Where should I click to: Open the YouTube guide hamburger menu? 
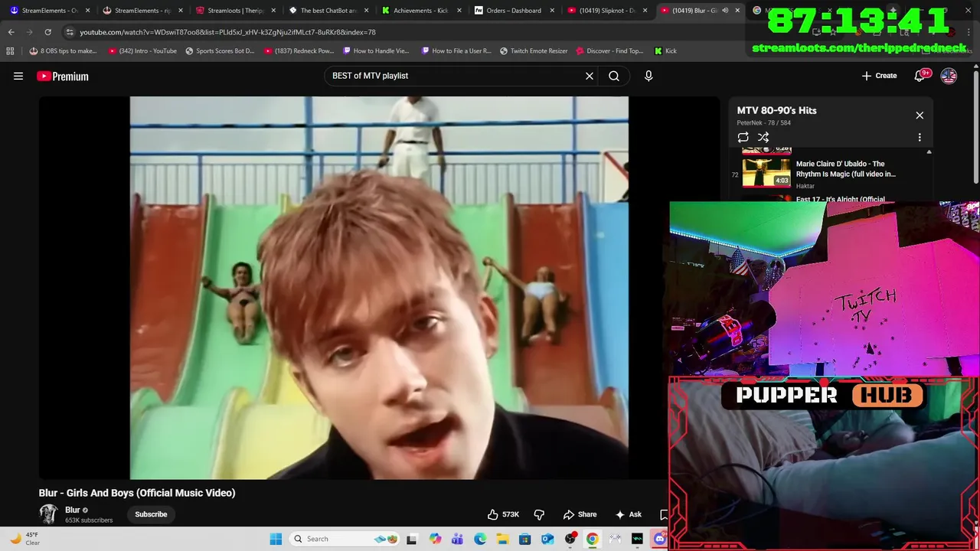[18, 76]
